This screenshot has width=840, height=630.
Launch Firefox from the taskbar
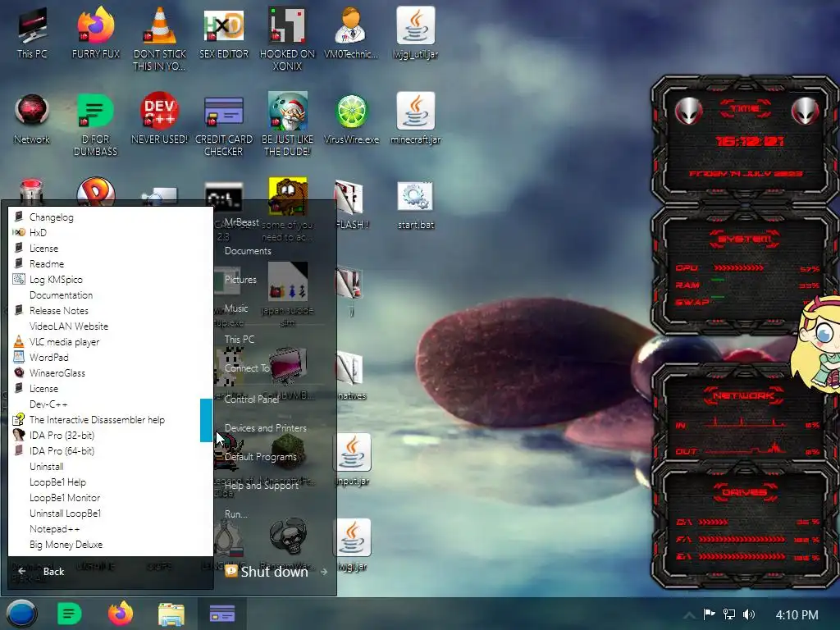click(x=121, y=614)
